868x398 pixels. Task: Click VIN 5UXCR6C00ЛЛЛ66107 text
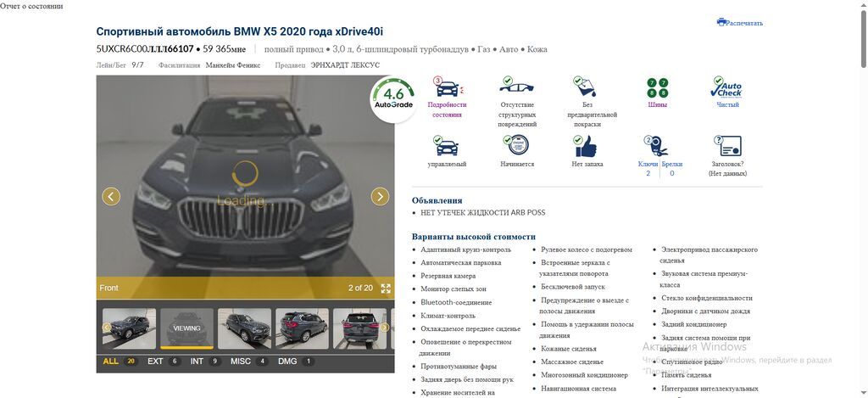[145, 48]
